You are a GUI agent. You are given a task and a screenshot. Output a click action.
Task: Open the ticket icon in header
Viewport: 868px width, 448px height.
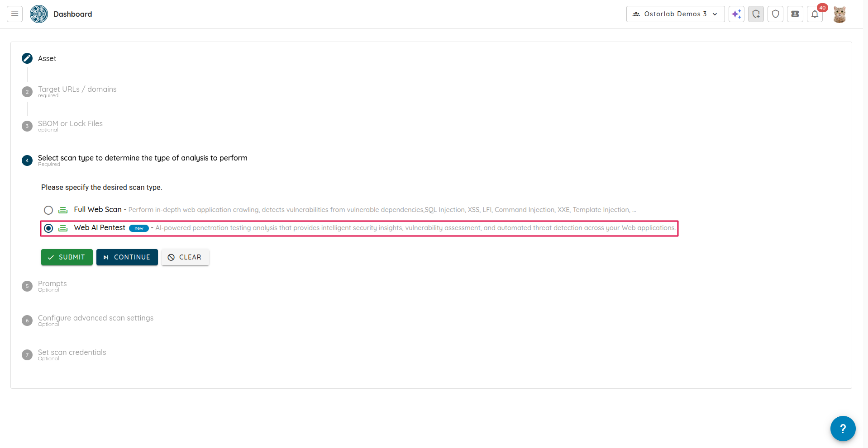tap(795, 14)
